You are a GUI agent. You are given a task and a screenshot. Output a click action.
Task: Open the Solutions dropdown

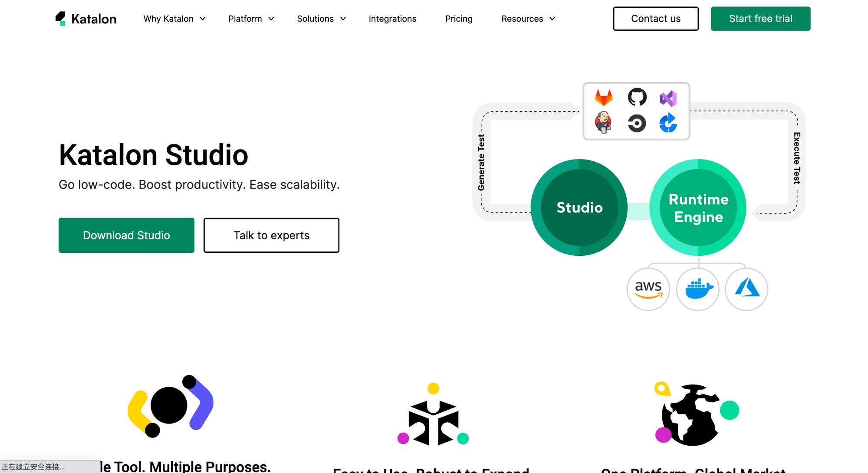click(321, 19)
